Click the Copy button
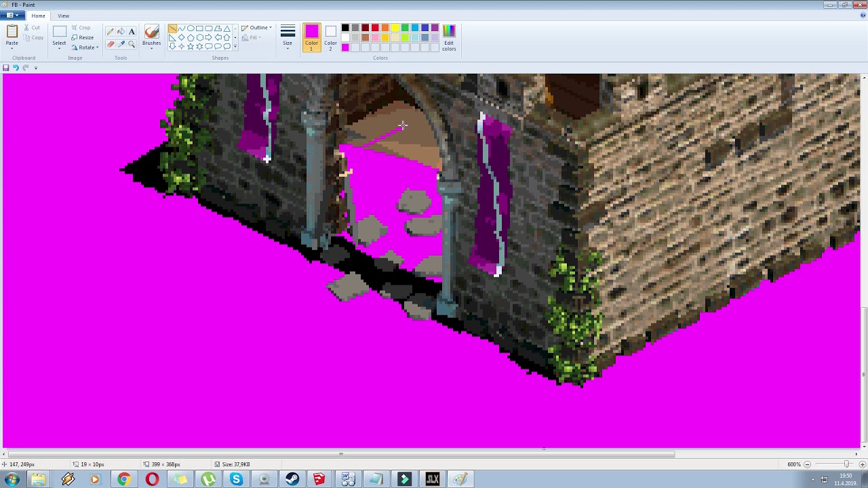868x488 pixels. (34, 37)
